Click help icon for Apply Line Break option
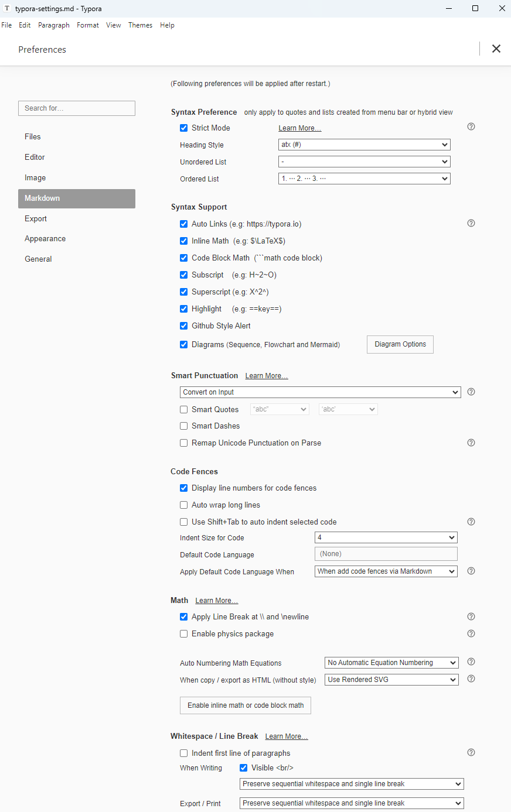Viewport: 511px width, 812px height. pyautogui.click(x=471, y=616)
